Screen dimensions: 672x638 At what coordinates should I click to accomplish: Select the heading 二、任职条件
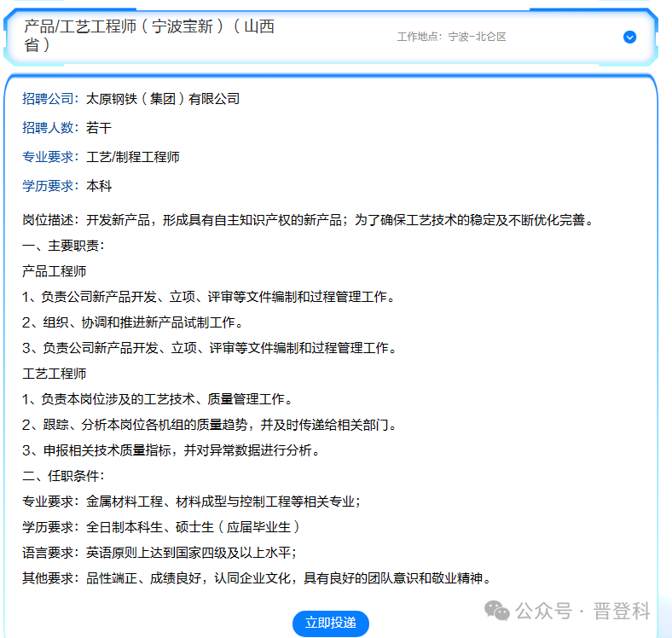[x=64, y=476]
